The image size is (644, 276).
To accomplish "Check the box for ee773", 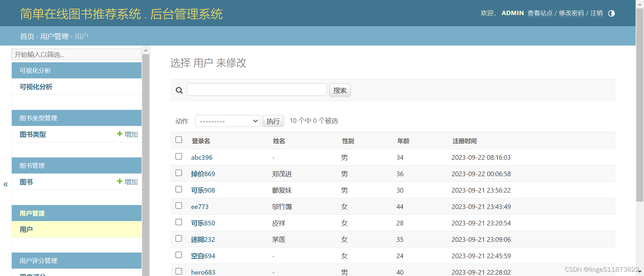I will pyautogui.click(x=179, y=206).
